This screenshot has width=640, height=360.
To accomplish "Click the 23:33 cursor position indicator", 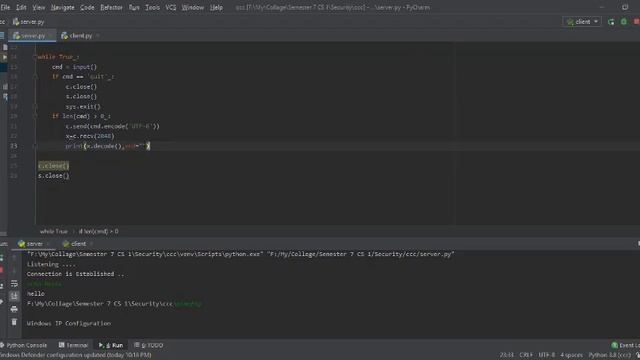I will 507,355.
